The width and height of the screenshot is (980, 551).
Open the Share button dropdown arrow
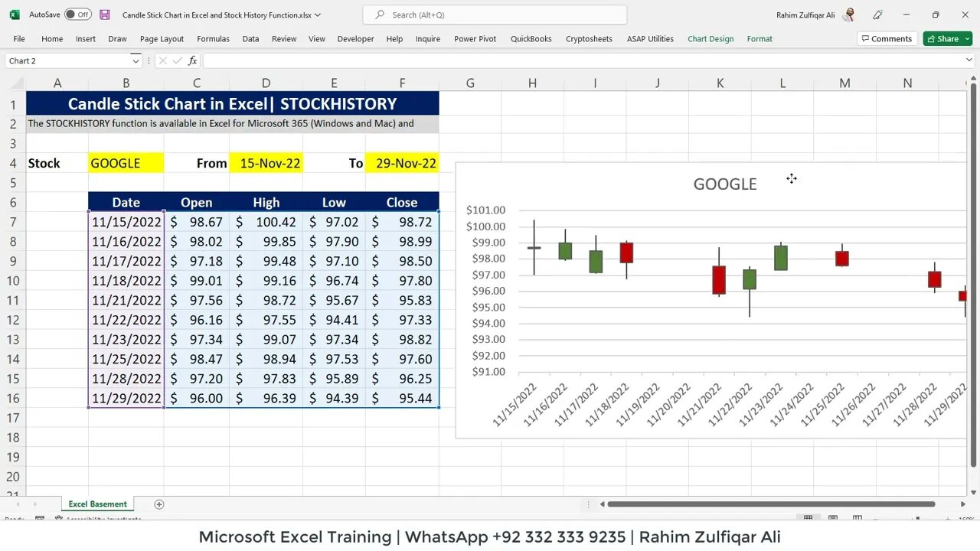(966, 39)
